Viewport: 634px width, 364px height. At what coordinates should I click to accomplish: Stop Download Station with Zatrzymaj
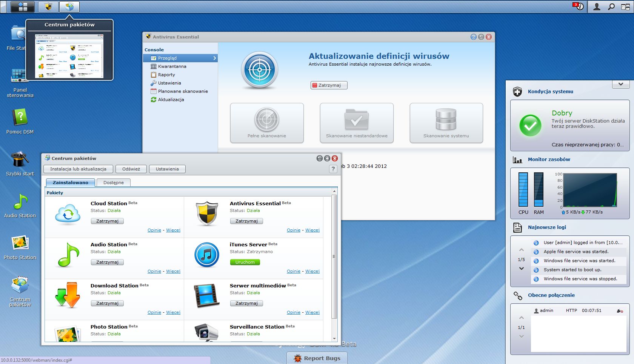pyautogui.click(x=107, y=303)
